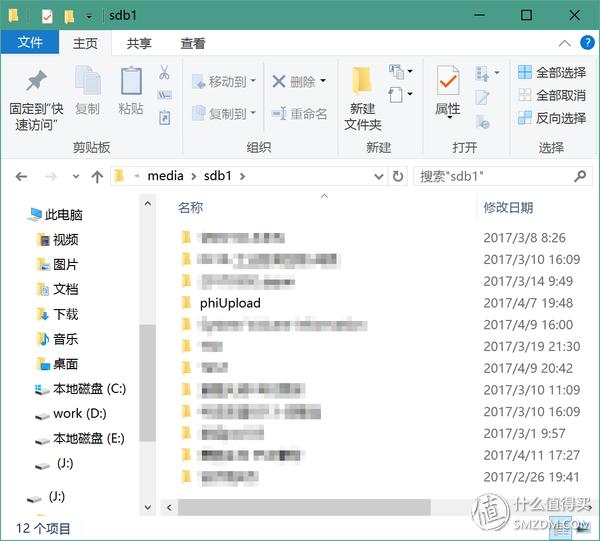Click Select none (全部取消)
600x541 pixels.
[551, 95]
